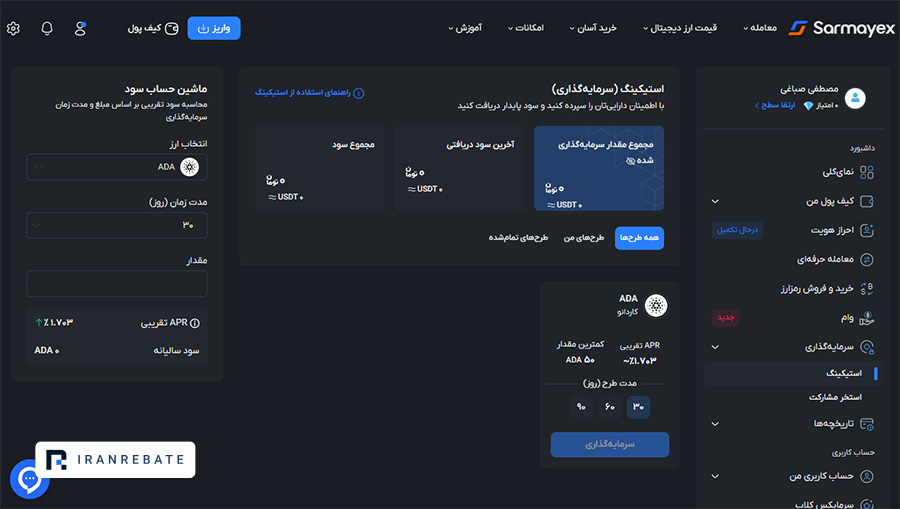Image resolution: width=900 pixels, height=509 pixels.
Task: Open the قیمت ارز دیجیتال menu
Action: coord(680,28)
